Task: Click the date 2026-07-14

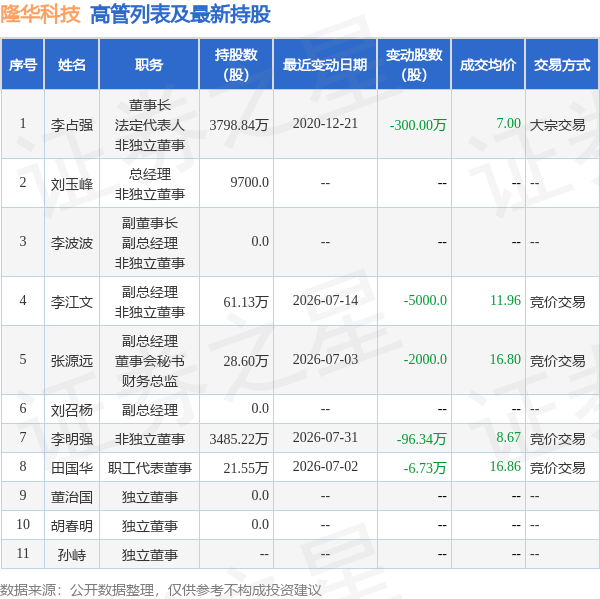Action: 325,300
